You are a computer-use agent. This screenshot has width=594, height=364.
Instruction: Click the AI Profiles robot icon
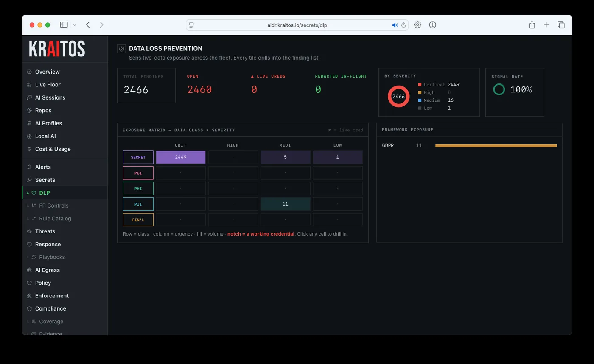[29, 123]
